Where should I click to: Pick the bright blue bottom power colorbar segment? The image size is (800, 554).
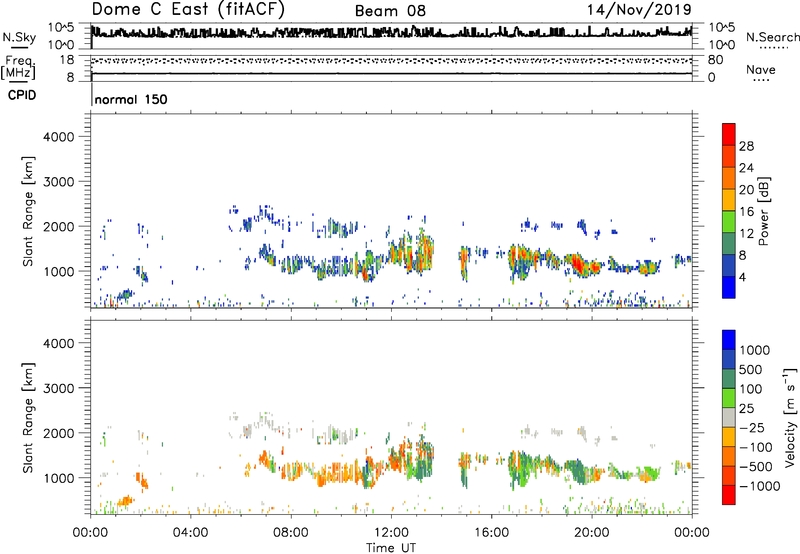click(x=729, y=287)
